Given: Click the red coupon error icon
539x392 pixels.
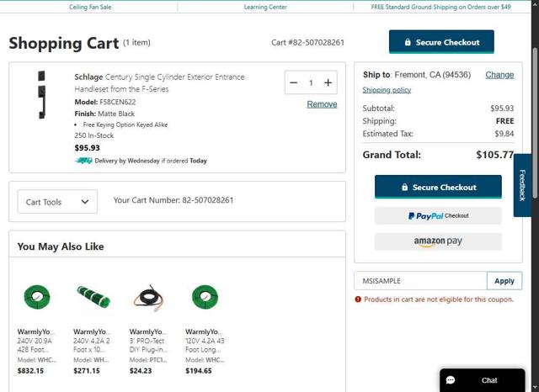Looking at the screenshot, I should coord(358,299).
